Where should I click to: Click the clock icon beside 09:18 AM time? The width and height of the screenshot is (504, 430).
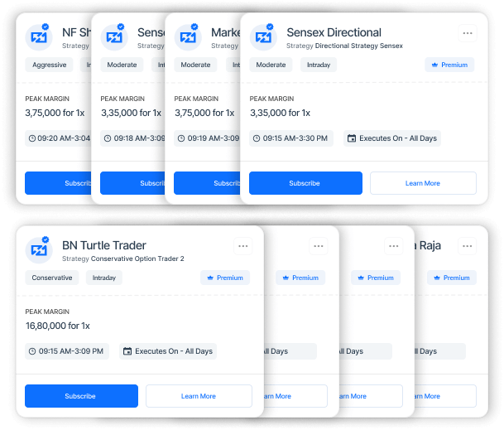point(108,138)
